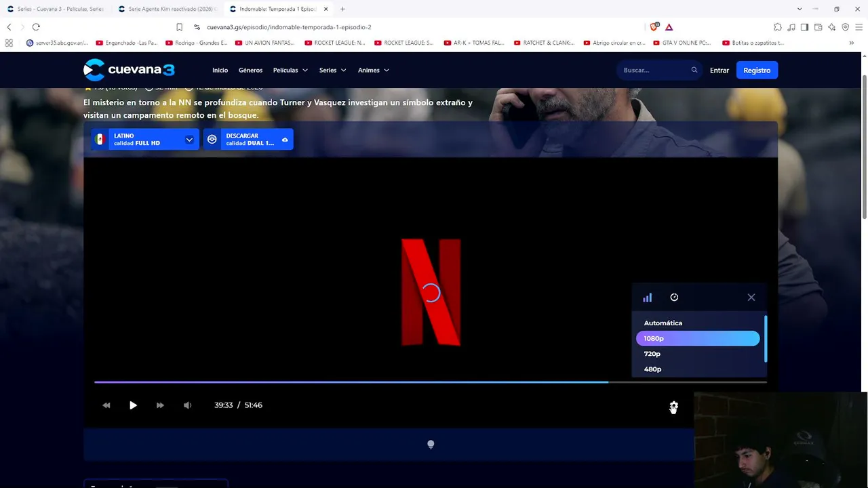Open the Rodrigo - Grandes bookmark

[197, 43]
